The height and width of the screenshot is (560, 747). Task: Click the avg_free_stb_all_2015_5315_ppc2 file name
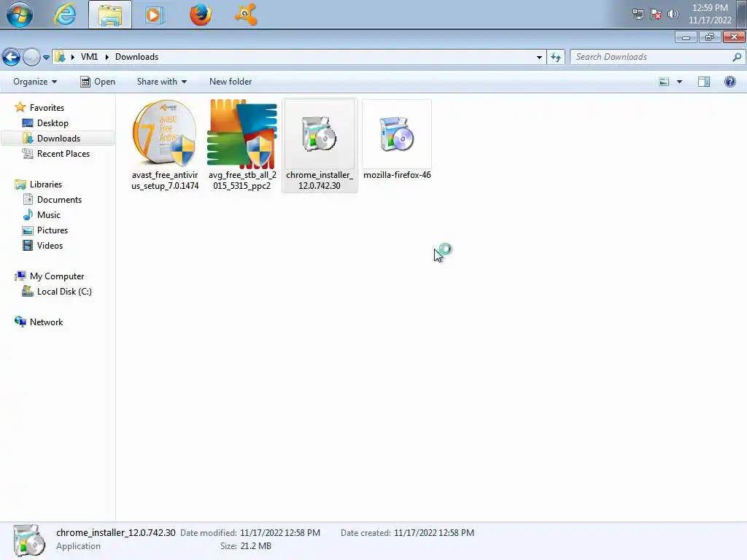pyautogui.click(x=242, y=181)
